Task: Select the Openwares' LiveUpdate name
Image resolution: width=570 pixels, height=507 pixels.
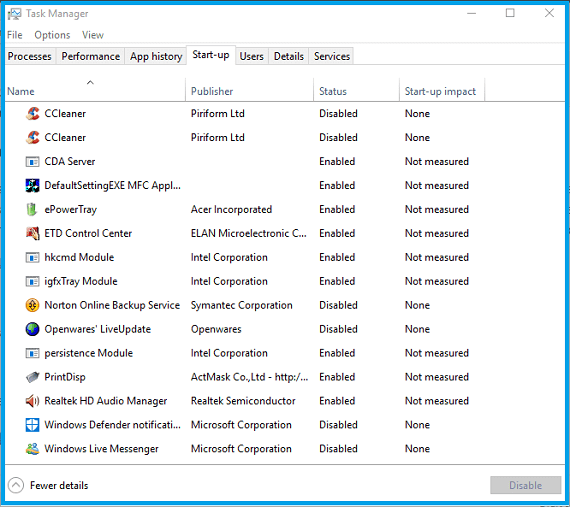Action: point(97,329)
